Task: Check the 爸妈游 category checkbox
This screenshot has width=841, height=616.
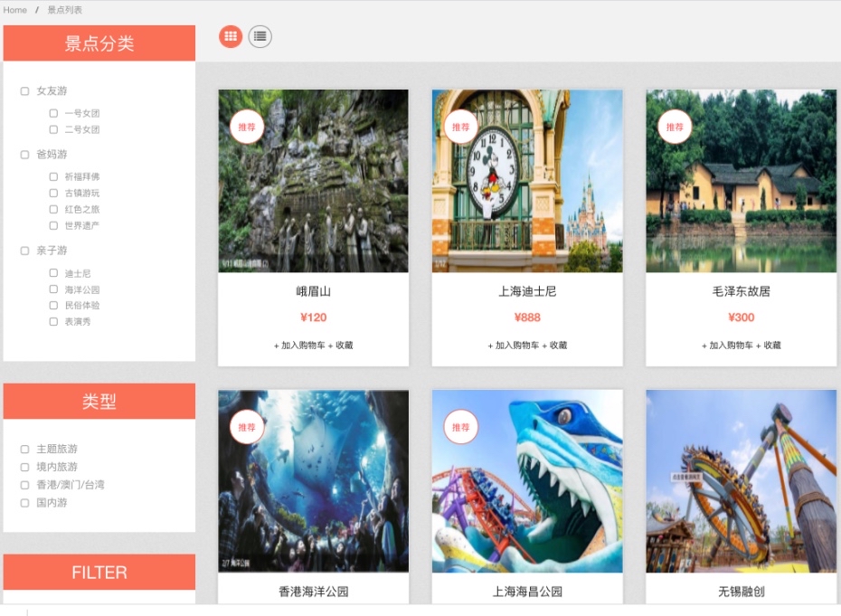Action: tap(24, 155)
